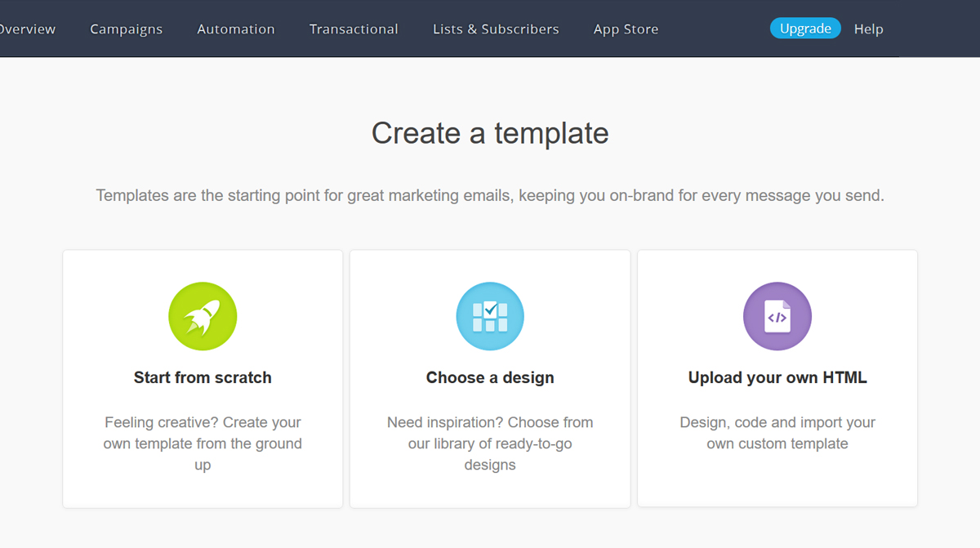Image resolution: width=980 pixels, height=548 pixels.
Task: Click the templates intro sentence under the heading
Action: click(x=490, y=196)
